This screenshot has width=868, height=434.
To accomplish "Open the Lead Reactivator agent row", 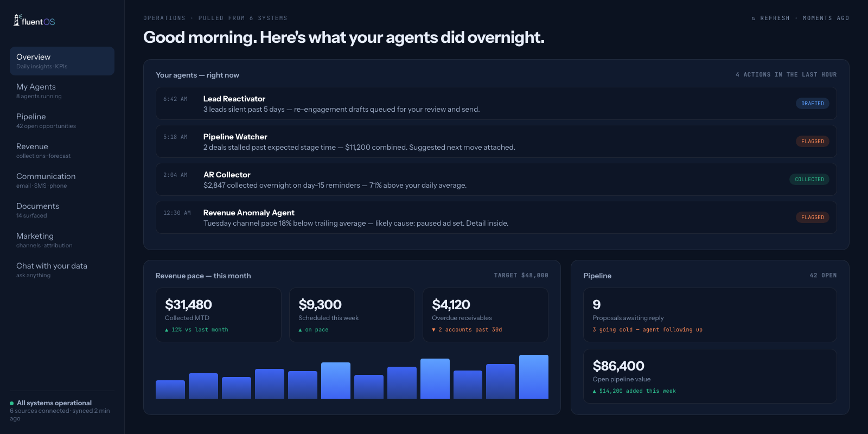I will point(496,104).
